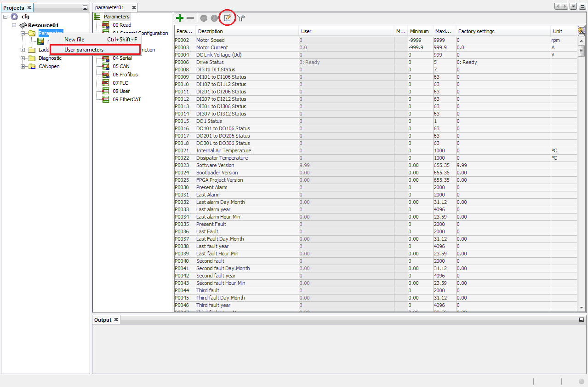This screenshot has height=387, width=588.
Task: Open the editor documents dropdown list
Action: click(573, 6)
